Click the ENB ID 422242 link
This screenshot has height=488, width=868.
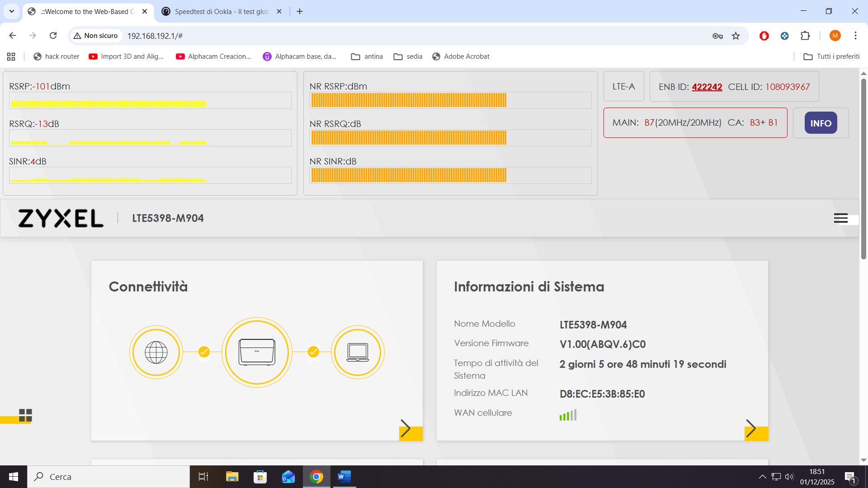[x=707, y=87]
